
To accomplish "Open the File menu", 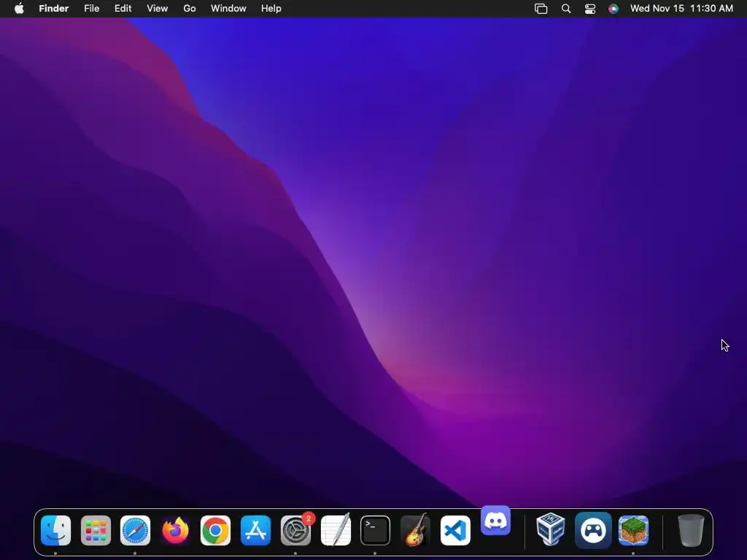I will (x=91, y=9).
